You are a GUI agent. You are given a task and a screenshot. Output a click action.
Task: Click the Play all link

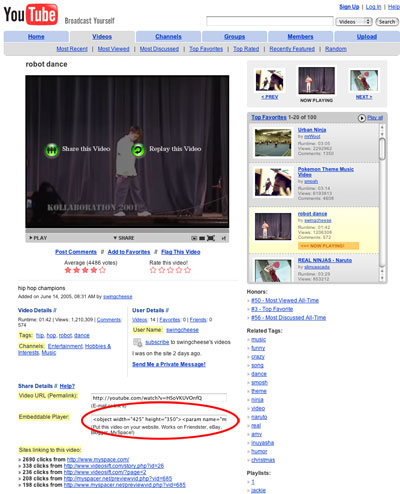pos(375,118)
